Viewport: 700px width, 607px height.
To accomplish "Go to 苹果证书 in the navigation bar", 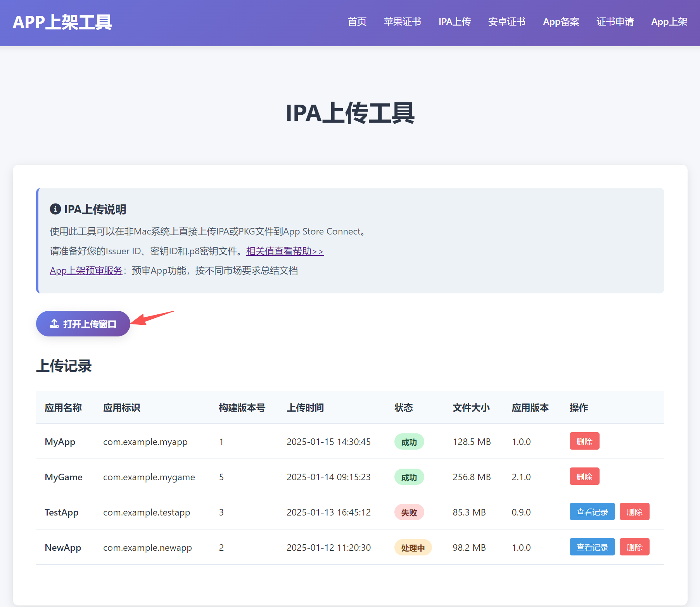I will pos(402,22).
